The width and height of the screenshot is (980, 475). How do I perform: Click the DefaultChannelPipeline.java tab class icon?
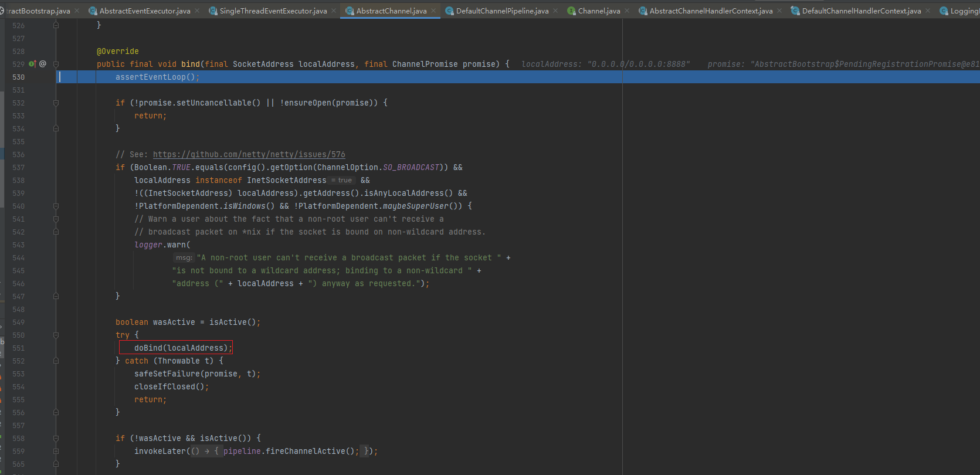tap(450, 11)
